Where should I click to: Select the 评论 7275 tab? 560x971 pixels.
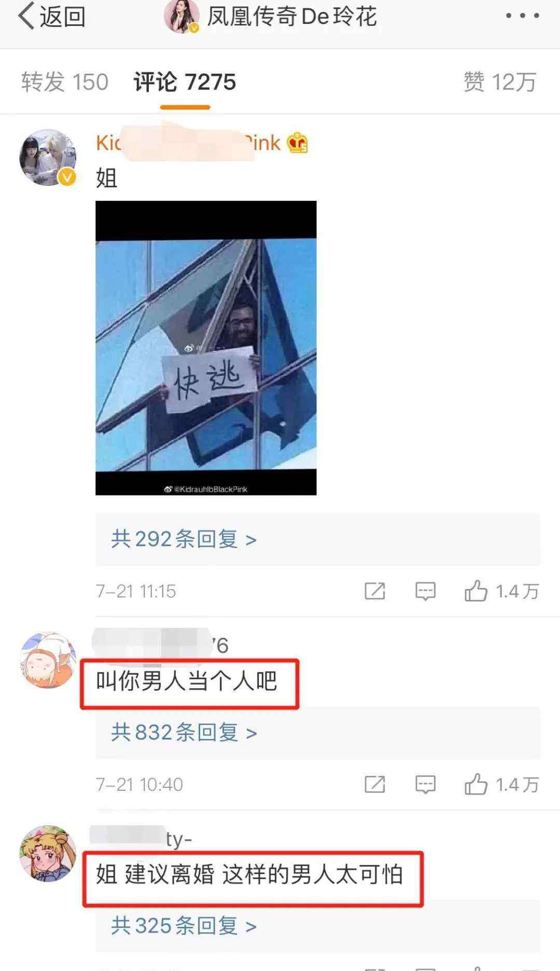tap(185, 82)
